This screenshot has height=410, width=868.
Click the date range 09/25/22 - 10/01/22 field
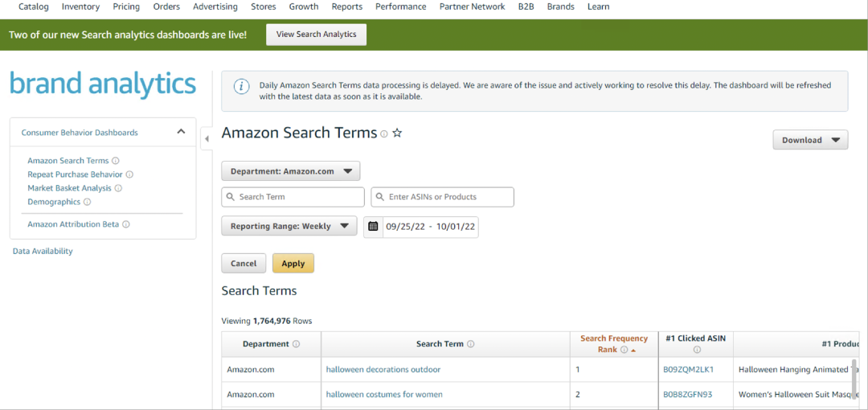pos(430,227)
